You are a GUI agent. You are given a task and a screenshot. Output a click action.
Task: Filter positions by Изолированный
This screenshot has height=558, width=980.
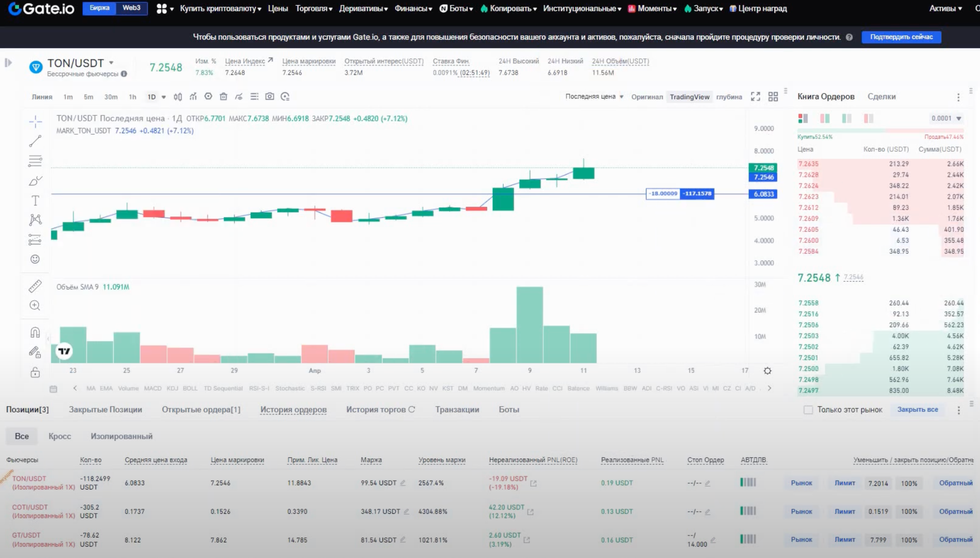[x=122, y=436]
